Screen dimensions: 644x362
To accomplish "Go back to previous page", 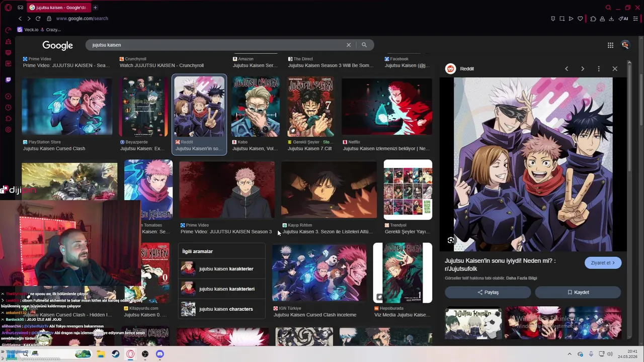I will (20, 19).
